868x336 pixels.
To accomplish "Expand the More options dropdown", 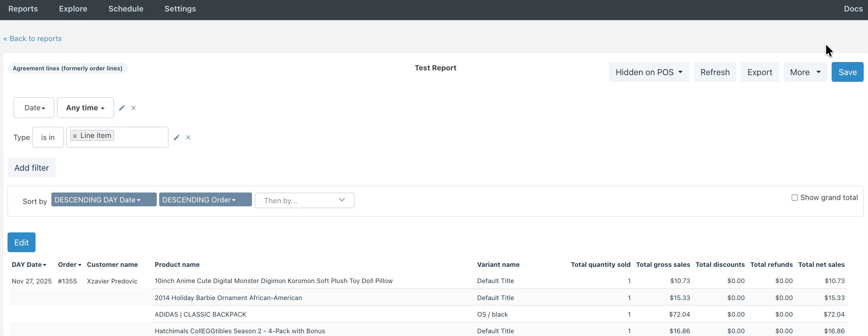I will [x=805, y=72].
